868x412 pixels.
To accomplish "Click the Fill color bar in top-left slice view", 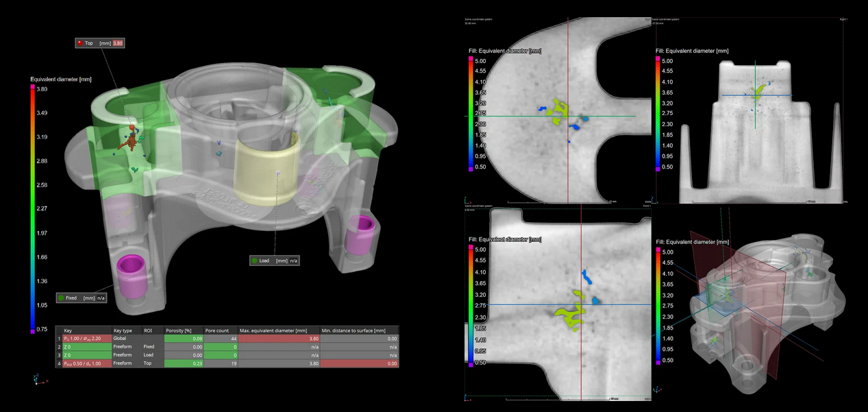I will pos(470,113).
